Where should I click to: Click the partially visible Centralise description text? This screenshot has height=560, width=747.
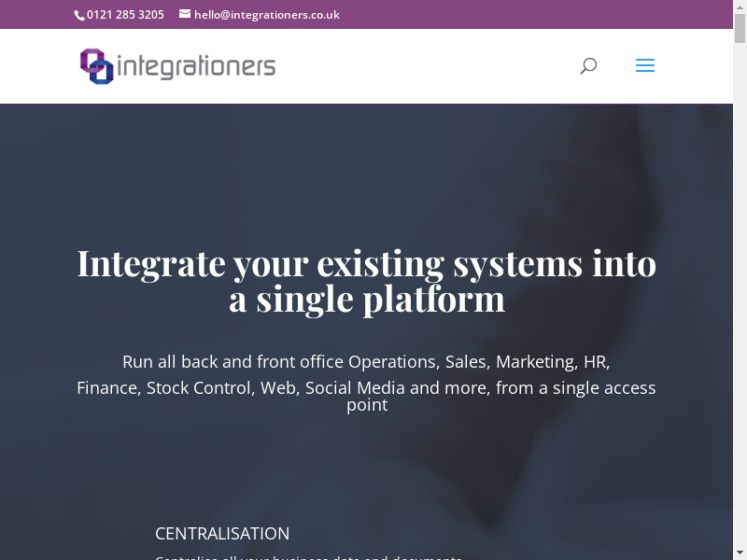tap(308, 556)
